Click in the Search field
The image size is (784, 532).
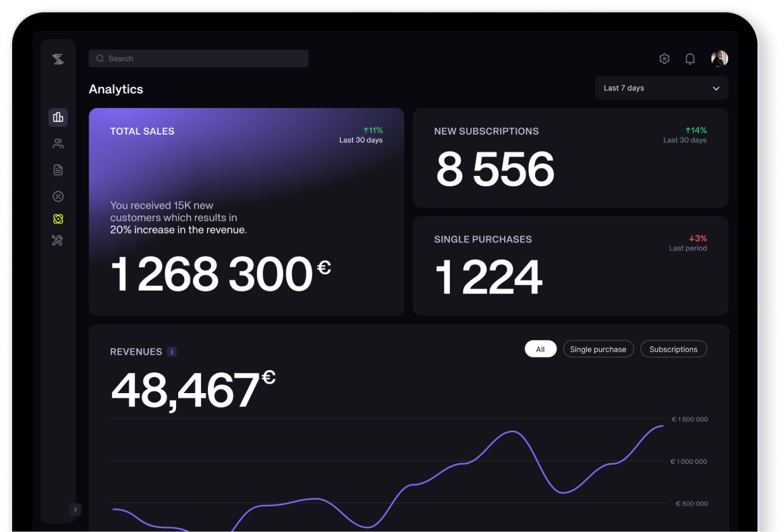(198, 59)
